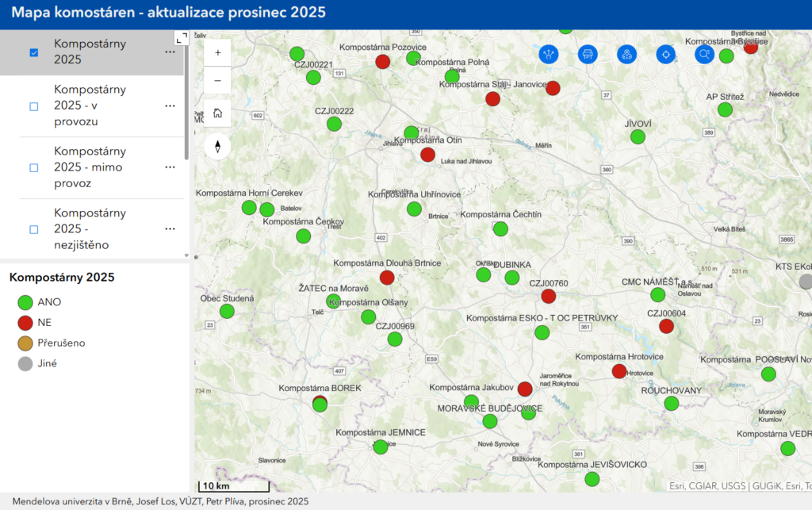The height and width of the screenshot is (510, 812).
Task: Open the near me location widget
Action: click(627, 54)
